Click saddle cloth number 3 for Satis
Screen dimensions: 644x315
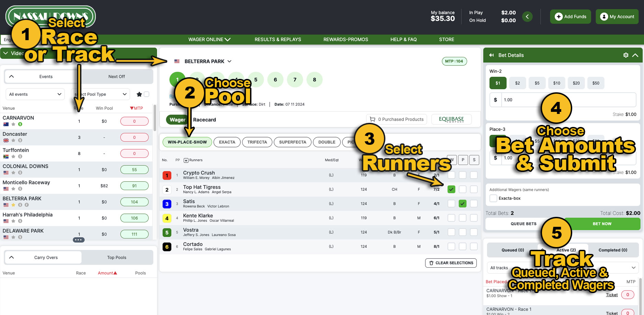[167, 204]
